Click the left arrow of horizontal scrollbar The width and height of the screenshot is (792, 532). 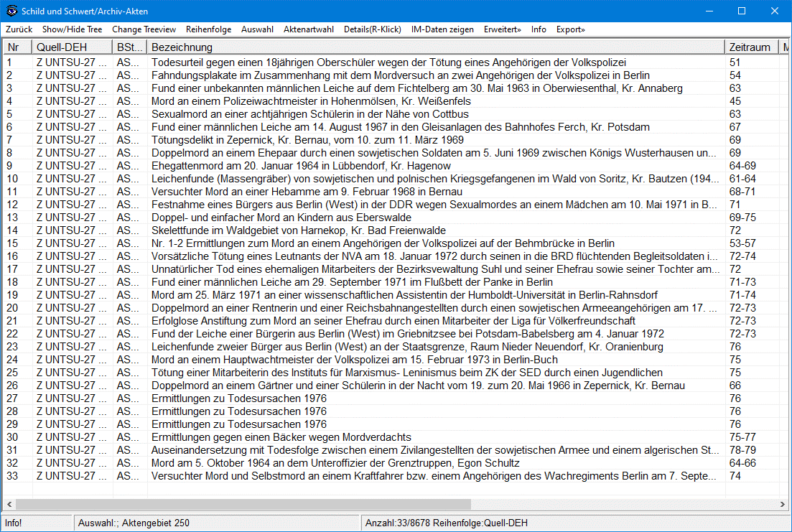(9, 504)
